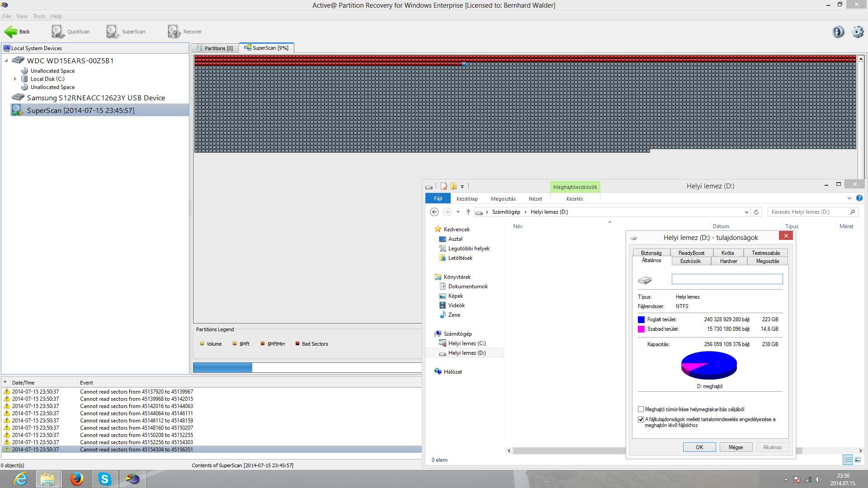Image resolution: width=868 pixels, height=488 pixels.
Task: Click OK in properties dialog
Action: click(x=699, y=447)
